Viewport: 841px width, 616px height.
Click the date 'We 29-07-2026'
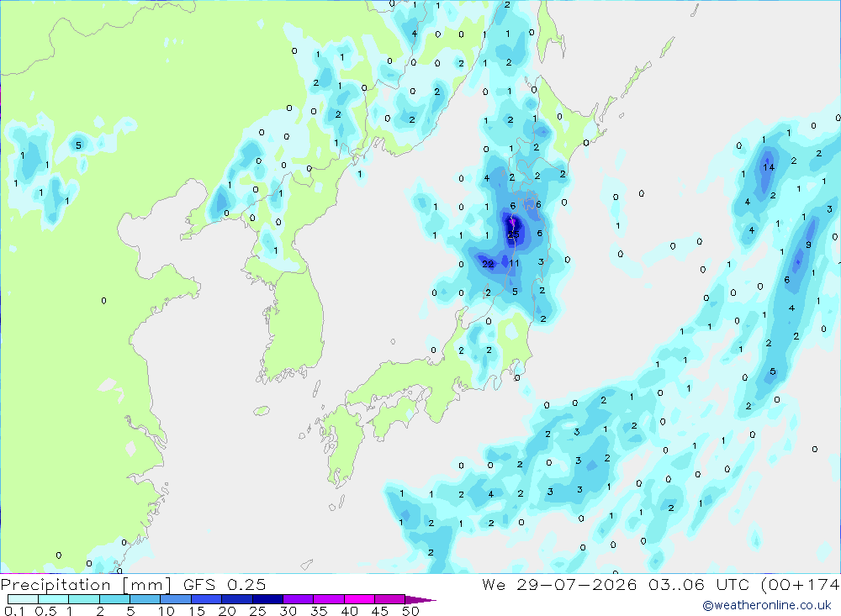[559, 584]
